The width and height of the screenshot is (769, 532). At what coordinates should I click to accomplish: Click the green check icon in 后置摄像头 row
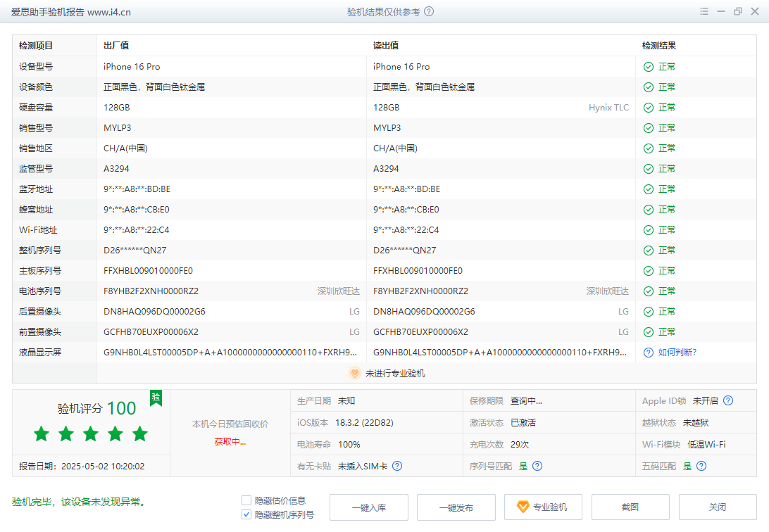pyautogui.click(x=649, y=312)
